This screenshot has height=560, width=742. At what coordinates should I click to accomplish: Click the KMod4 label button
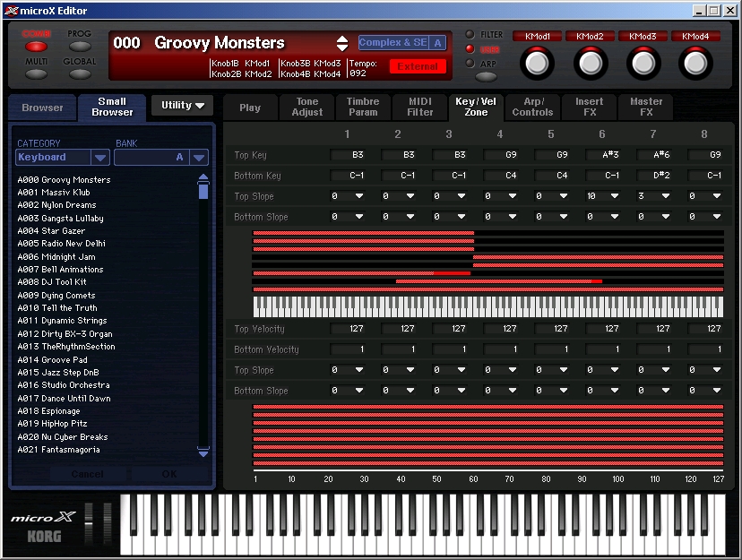(x=695, y=37)
